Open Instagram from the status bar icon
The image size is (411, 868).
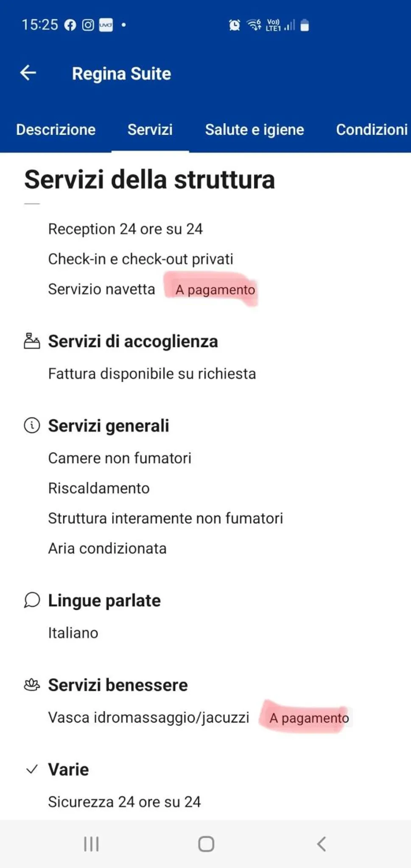click(x=88, y=25)
